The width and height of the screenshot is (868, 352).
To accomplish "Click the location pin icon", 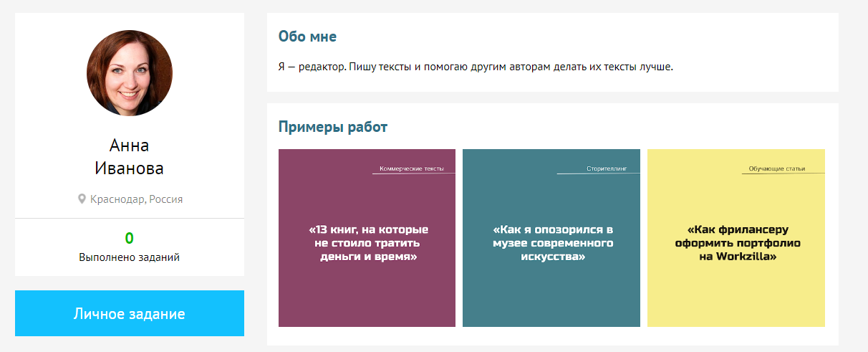I will [82, 199].
